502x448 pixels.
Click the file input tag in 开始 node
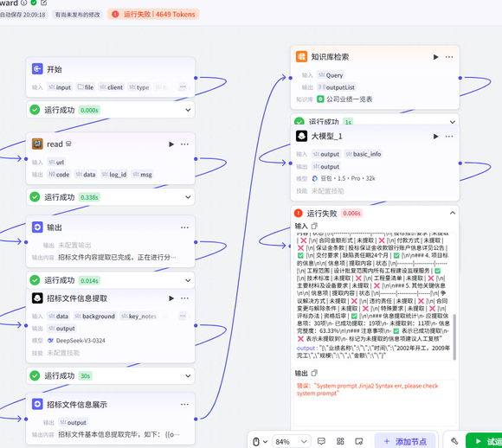[x=86, y=87]
